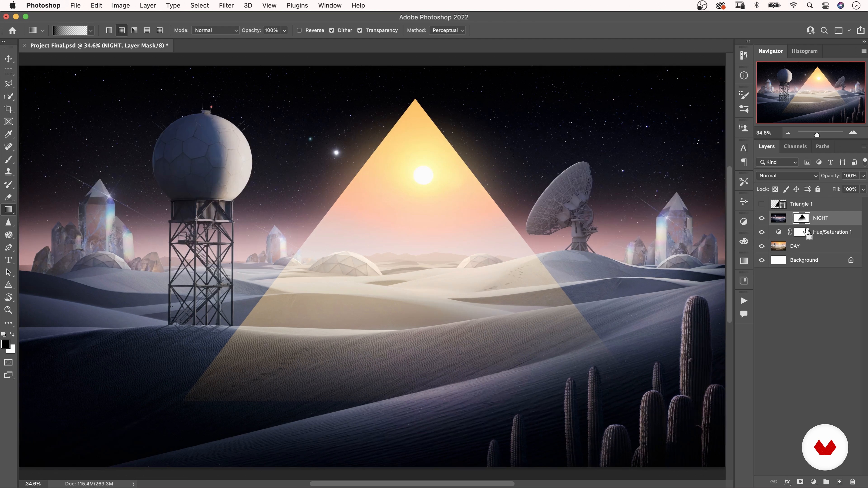Select the History Brush tool
The width and height of the screenshot is (868, 488).
point(8,185)
